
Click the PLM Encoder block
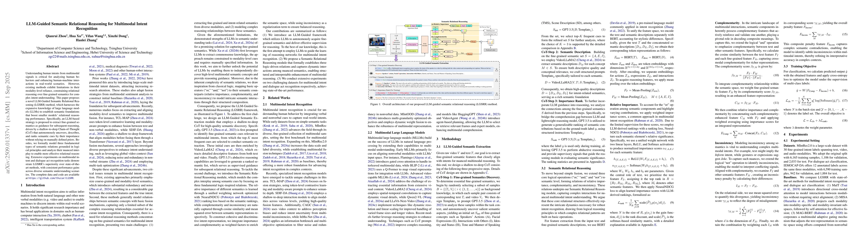pos(425,44)
